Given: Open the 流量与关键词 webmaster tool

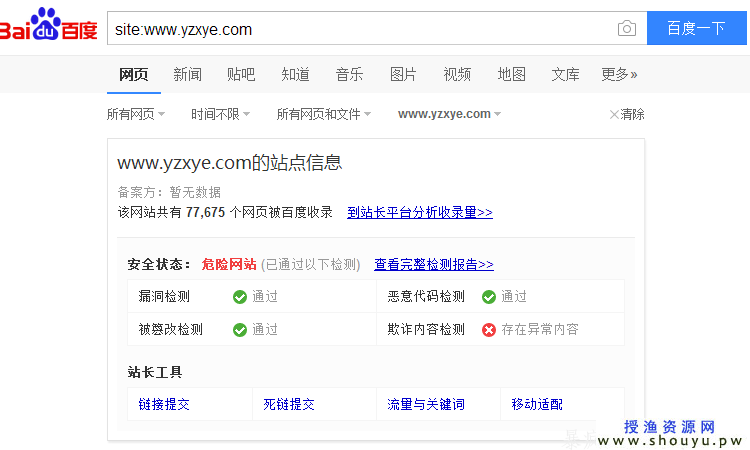Looking at the screenshot, I should pos(426,405).
